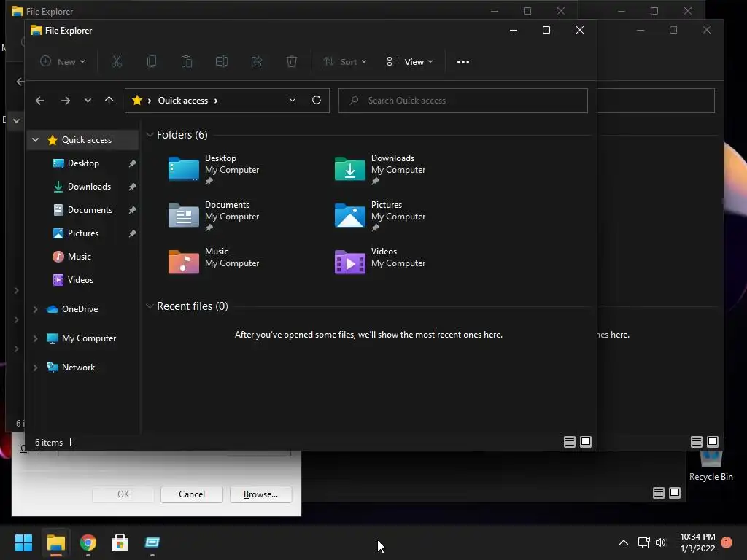Open recent locations chevron dropdown
The image size is (747, 560).
pos(88,101)
